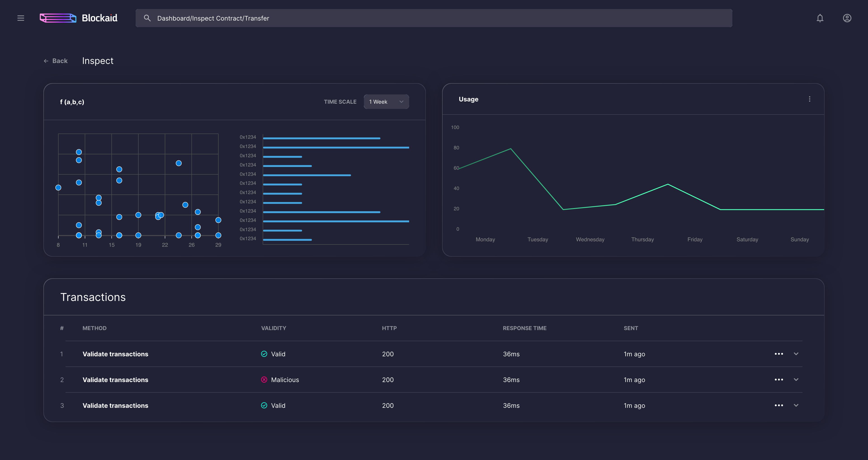Click the Tuesday peak point on Usage chart
This screenshot has height=460, width=868.
510,148
